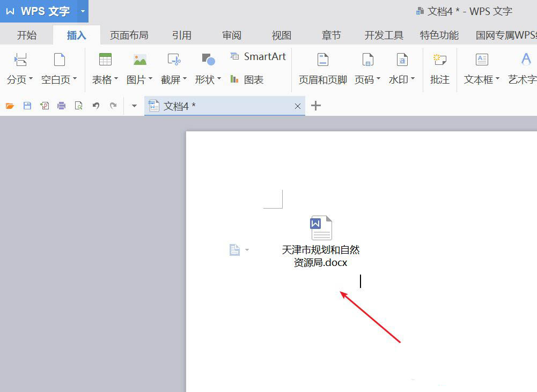The width and height of the screenshot is (537, 392).
Task: Switch to the 开始 tab
Action: coord(27,35)
